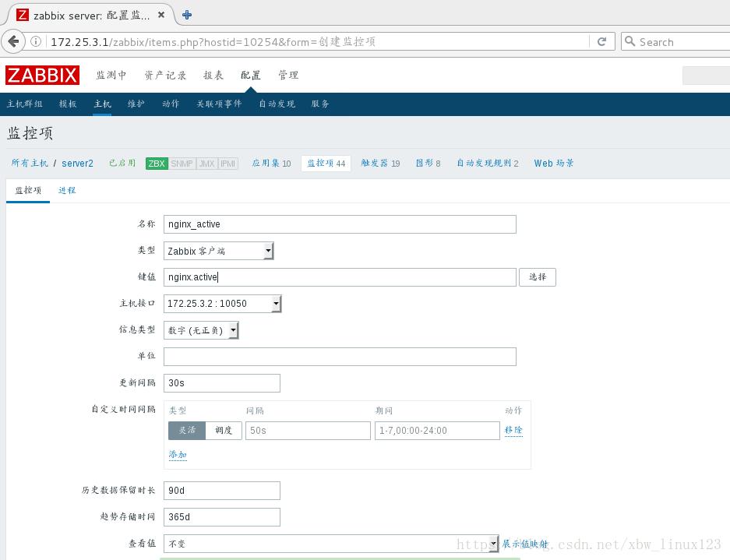This screenshot has width=730, height=560.
Task: Click the 展示值映射 link
Action: (x=525, y=544)
